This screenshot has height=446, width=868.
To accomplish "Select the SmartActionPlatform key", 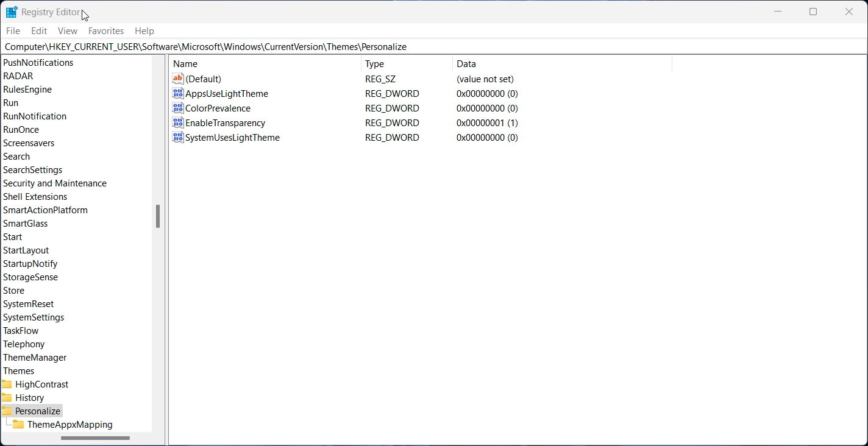I will 46,210.
